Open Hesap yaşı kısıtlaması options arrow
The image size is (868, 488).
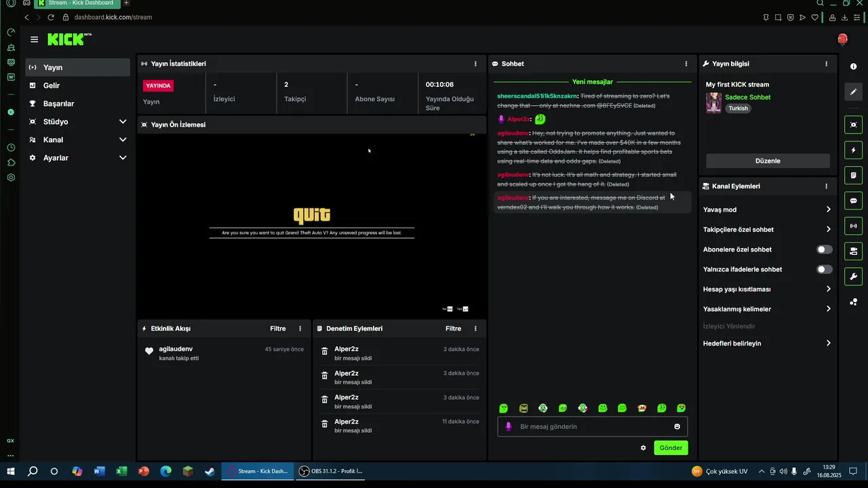pos(828,289)
